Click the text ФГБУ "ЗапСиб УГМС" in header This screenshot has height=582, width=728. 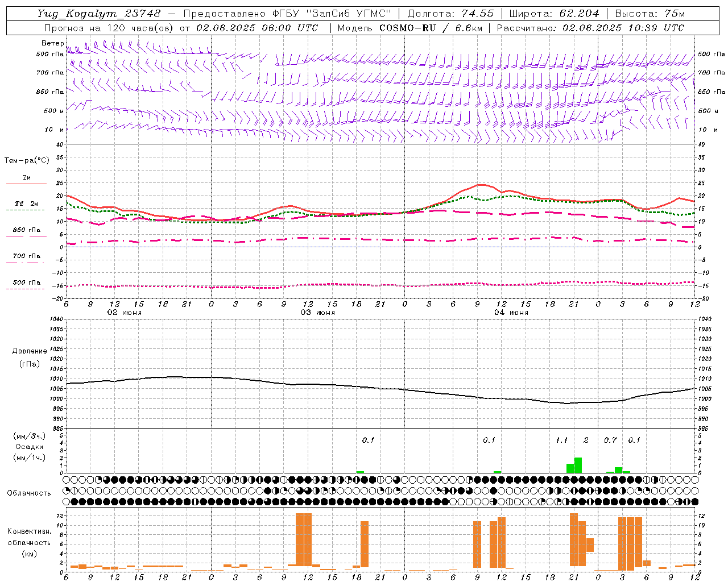point(332,14)
